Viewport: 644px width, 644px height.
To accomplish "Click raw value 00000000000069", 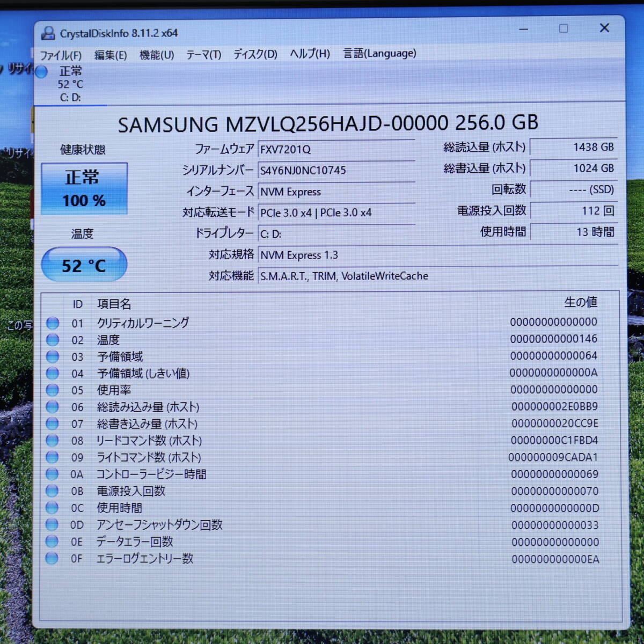I will click(x=554, y=474).
